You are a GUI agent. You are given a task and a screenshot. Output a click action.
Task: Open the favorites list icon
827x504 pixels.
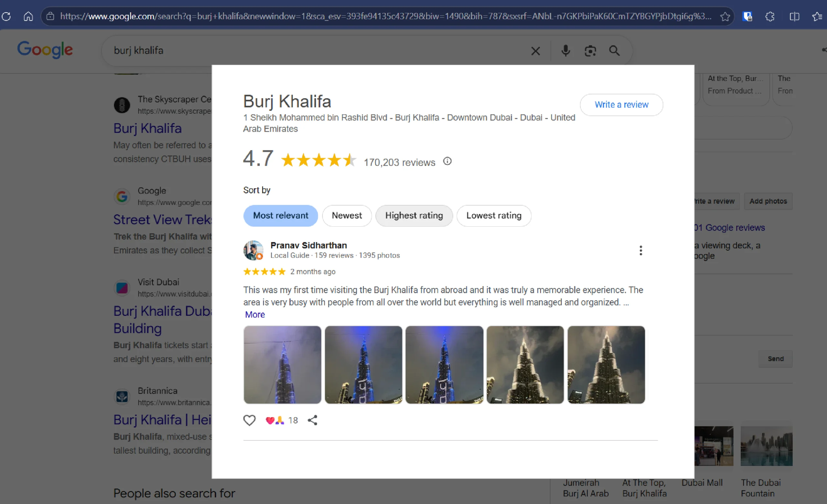817,16
